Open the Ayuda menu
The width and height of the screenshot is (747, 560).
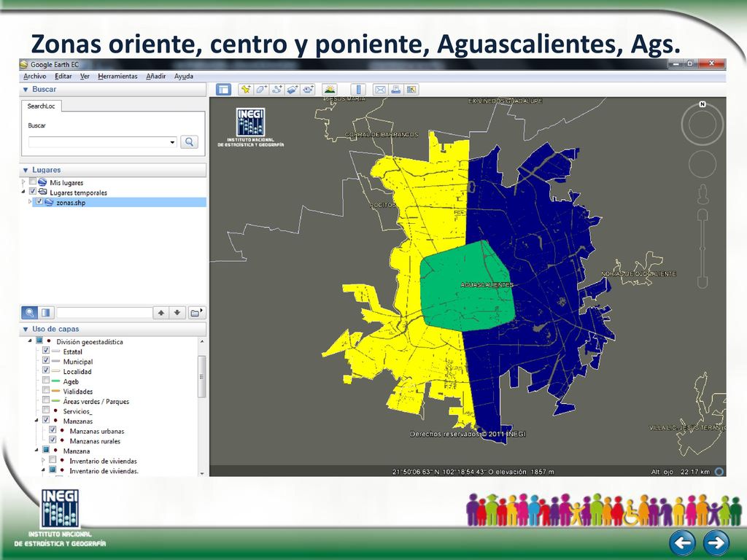tap(183, 76)
